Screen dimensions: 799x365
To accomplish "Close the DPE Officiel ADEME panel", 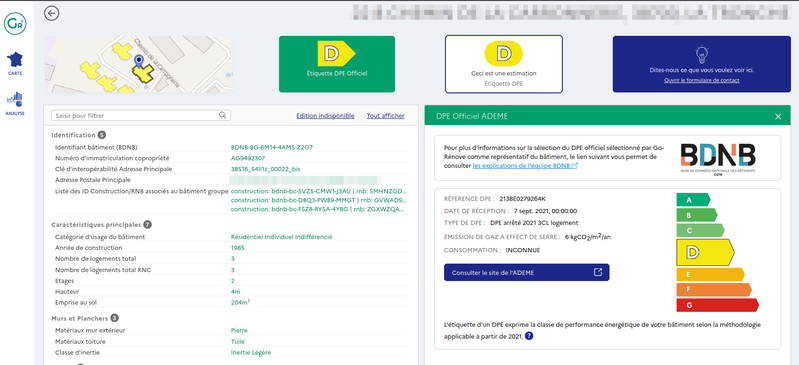I will pos(778,117).
